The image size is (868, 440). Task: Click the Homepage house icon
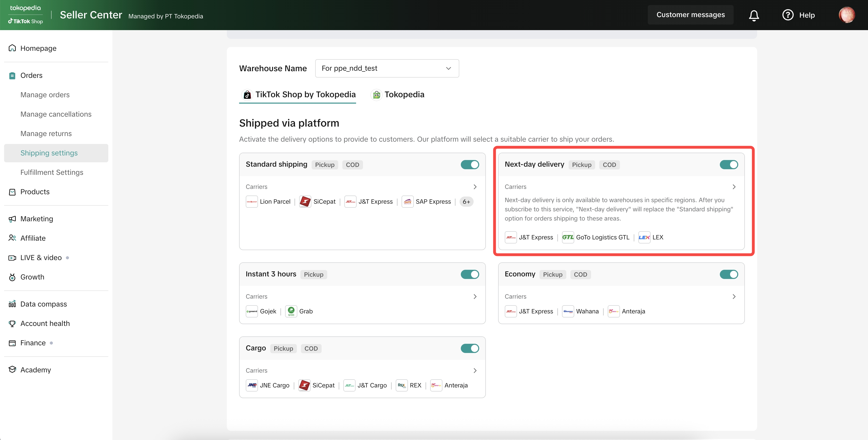12,48
